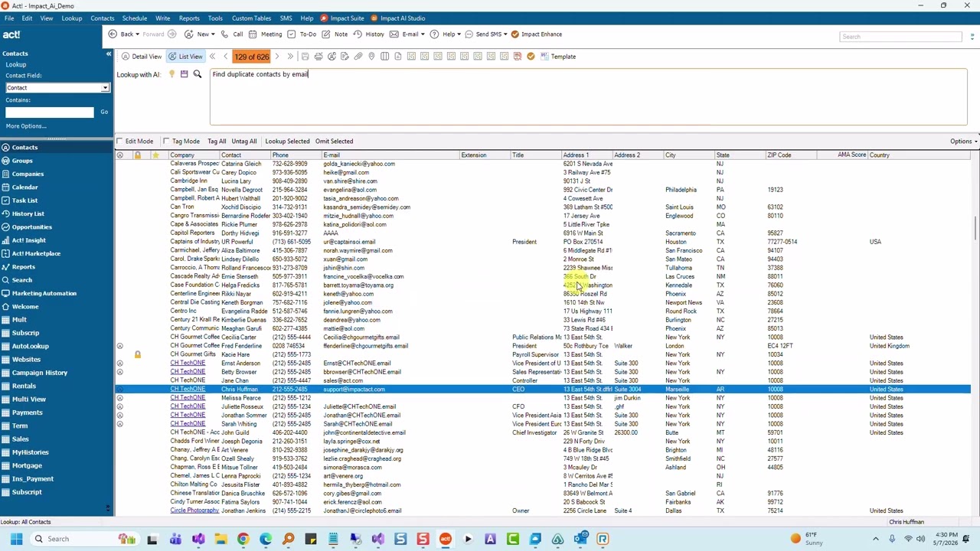The width and height of the screenshot is (980, 551).
Task: Go to the first contact record
Action: tap(213, 57)
